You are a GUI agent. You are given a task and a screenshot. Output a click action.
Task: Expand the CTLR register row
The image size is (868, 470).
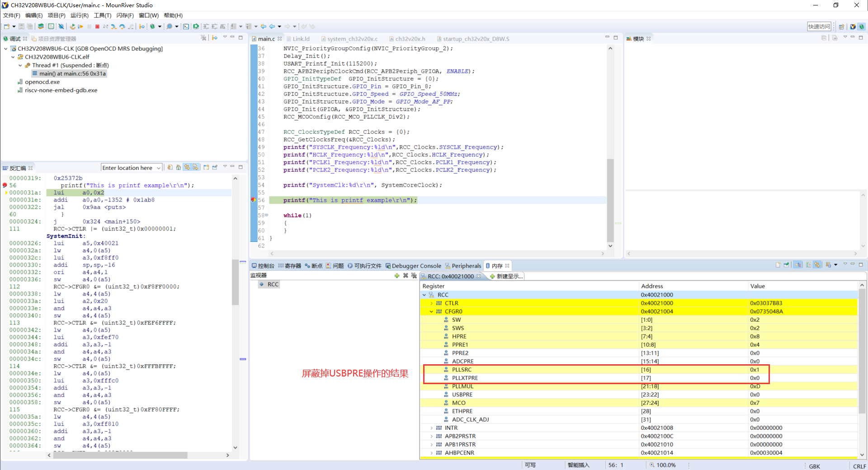[431, 303]
